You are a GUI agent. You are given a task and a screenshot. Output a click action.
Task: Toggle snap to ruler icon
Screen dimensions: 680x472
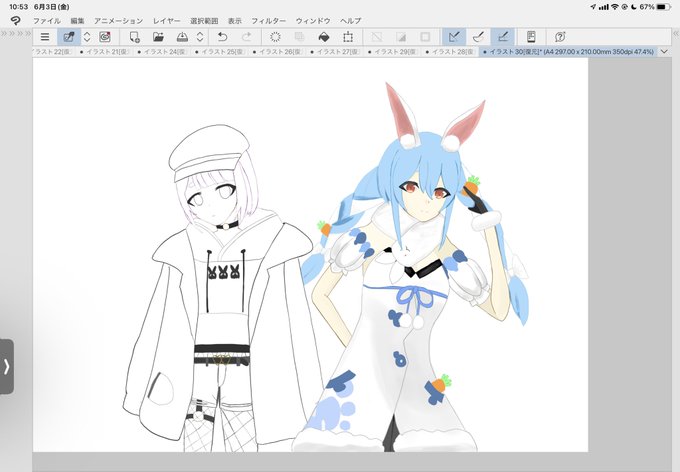(454, 37)
